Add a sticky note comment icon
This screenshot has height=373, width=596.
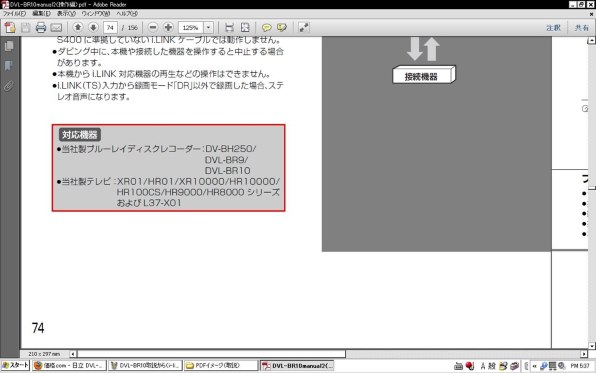[266, 27]
